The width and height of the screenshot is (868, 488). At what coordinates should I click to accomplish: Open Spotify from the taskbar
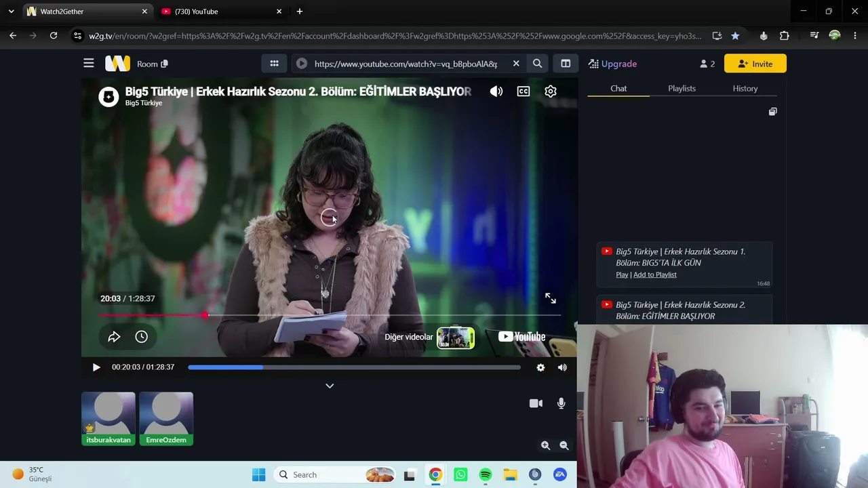click(486, 475)
